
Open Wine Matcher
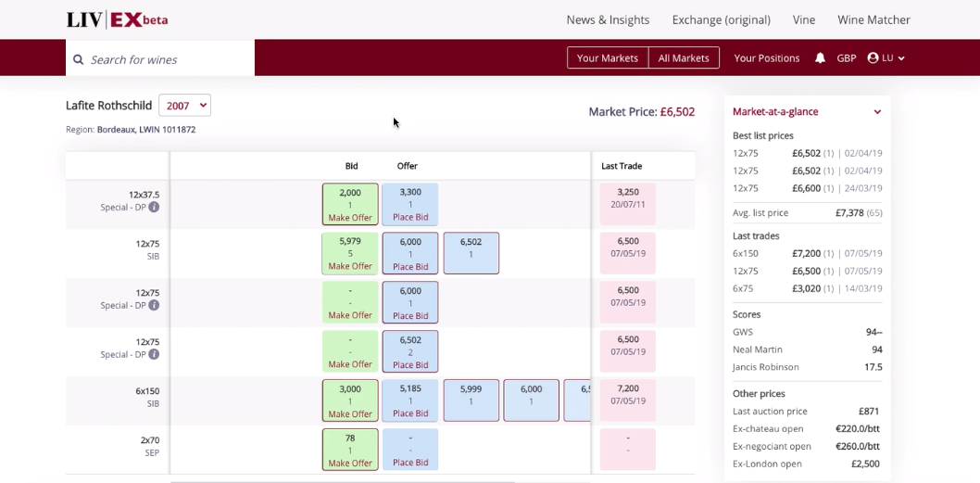pos(873,20)
